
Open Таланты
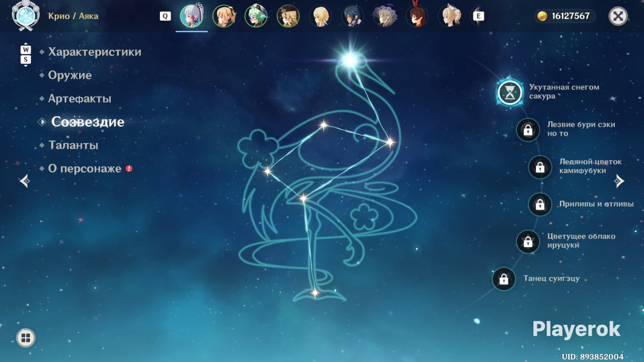coord(73,145)
